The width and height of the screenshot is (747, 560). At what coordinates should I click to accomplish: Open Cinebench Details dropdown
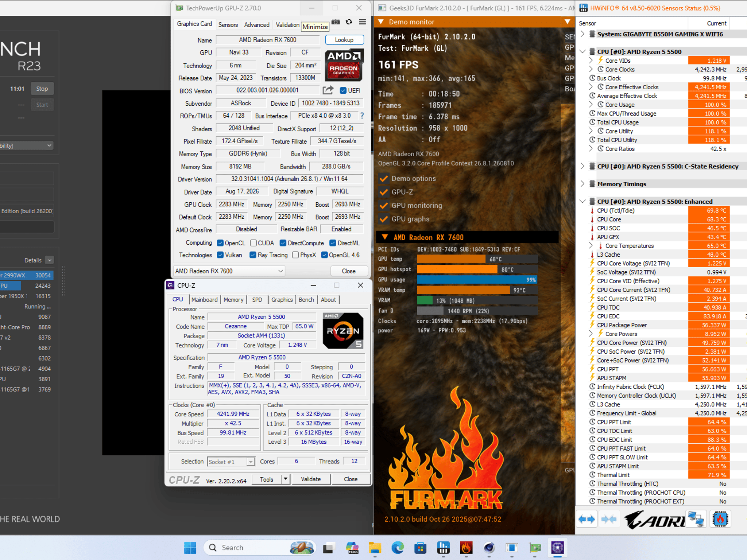pyautogui.click(x=50, y=260)
